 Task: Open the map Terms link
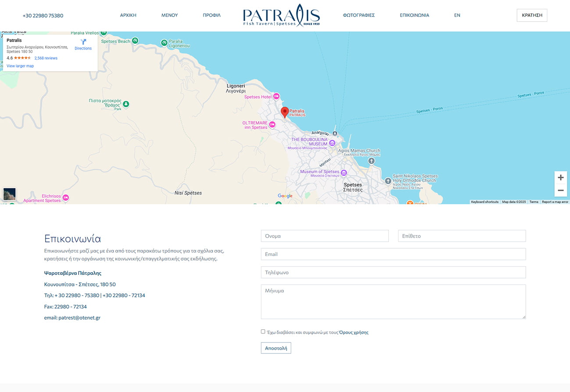click(534, 202)
